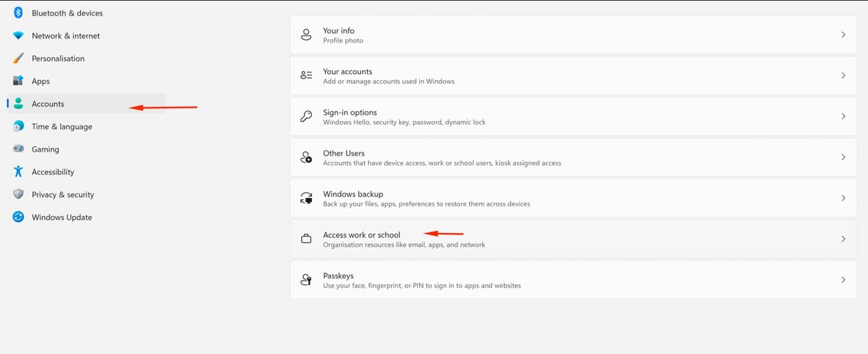The width and height of the screenshot is (868, 354).
Task: Click the Windows backup icon
Action: coord(306,198)
